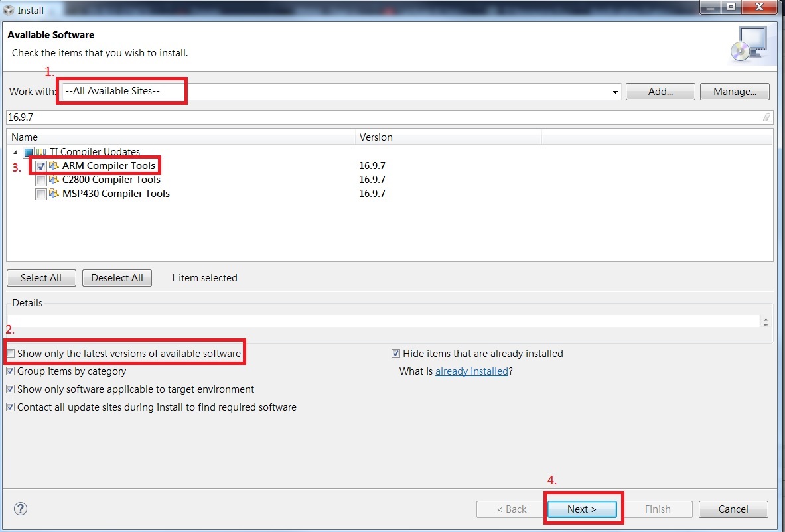This screenshot has width=785, height=532.
Task: Enable Show only the latest versions checkbox
Action: point(11,354)
